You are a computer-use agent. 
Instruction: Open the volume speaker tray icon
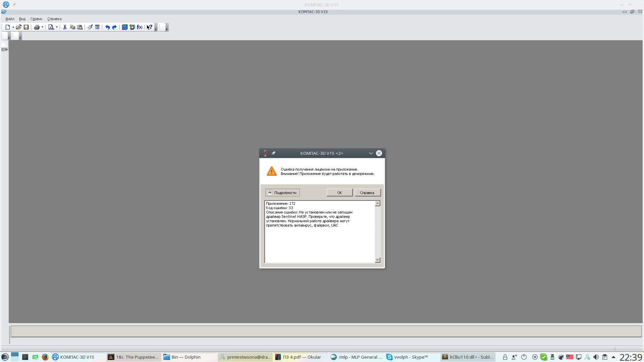pyautogui.click(x=596, y=357)
